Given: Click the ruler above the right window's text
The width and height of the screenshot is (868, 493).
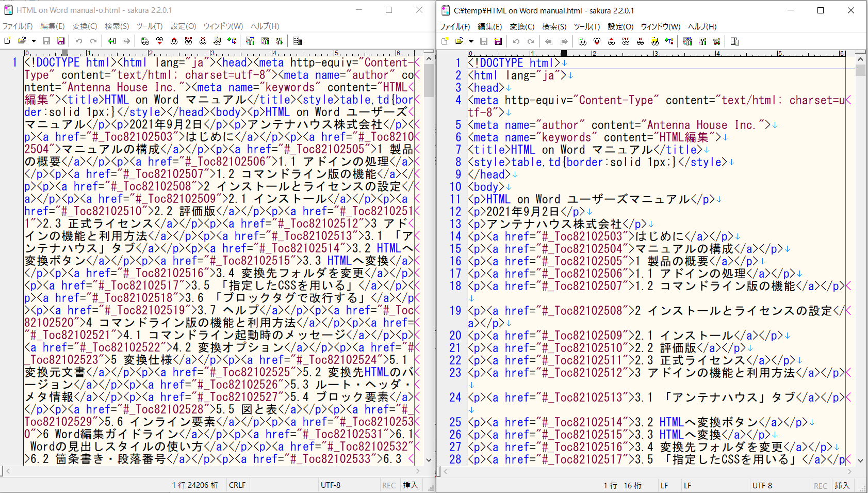Looking at the screenshot, I should click(x=657, y=53).
